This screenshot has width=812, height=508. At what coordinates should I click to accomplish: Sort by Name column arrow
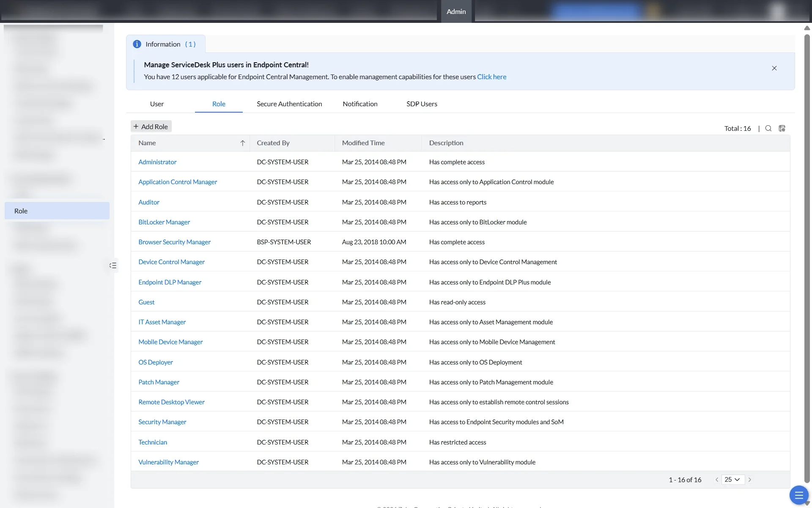click(x=243, y=143)
